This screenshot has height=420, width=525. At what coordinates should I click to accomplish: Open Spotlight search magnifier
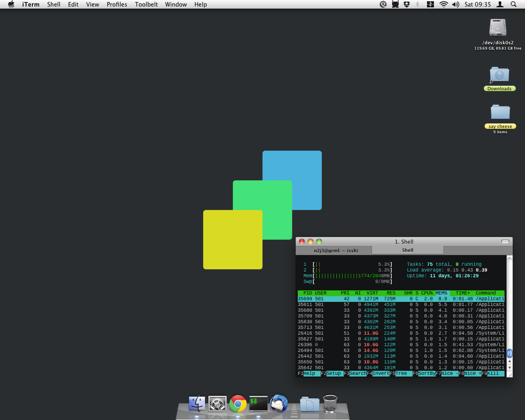click(514, 4)
